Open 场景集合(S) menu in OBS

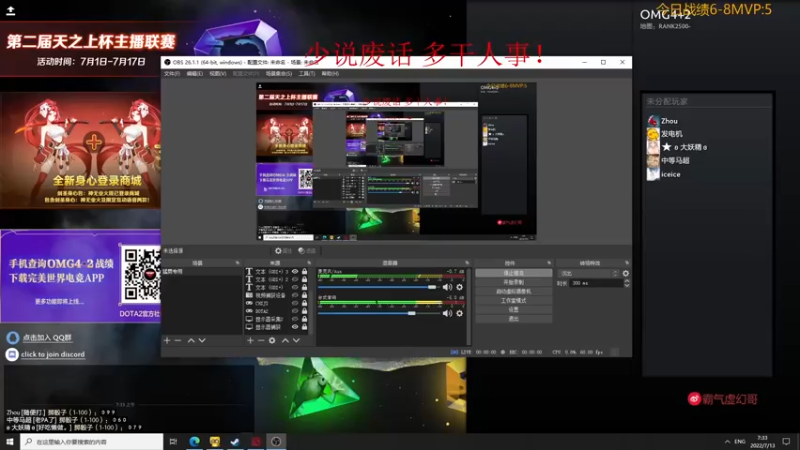pos(279,73)
